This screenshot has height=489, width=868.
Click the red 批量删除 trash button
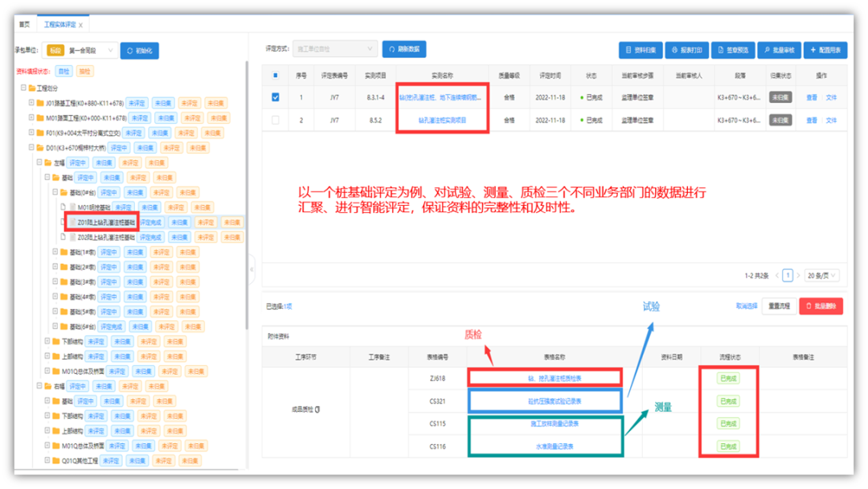[821, 306]
